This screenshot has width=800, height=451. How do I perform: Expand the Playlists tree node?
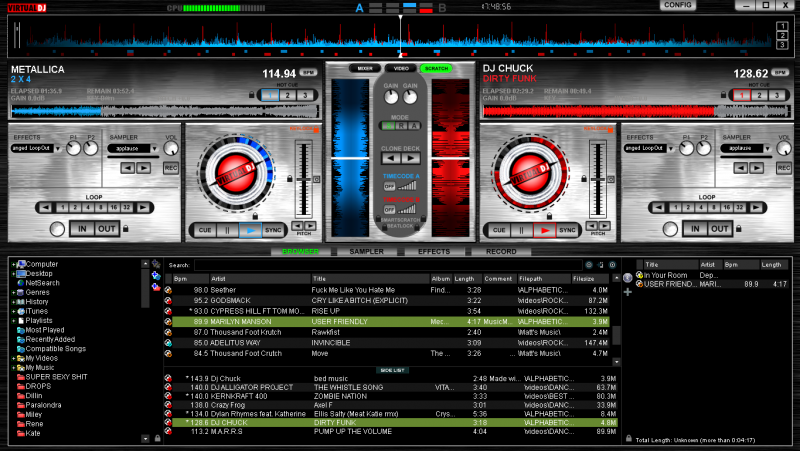(x=13, y=320)
